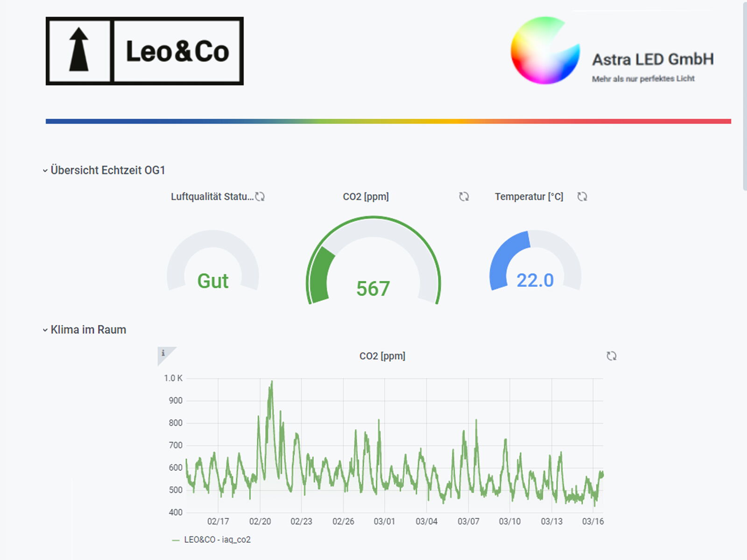Click the Astra LED GmbH company name
Image resolution: width=747 pixels, height=560 pixels.
click(653, 60)
